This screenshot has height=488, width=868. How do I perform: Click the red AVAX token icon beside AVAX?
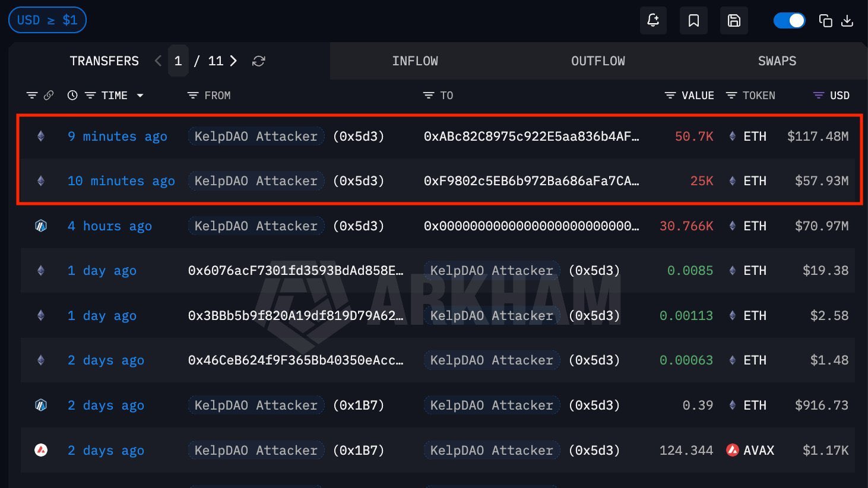733,451
